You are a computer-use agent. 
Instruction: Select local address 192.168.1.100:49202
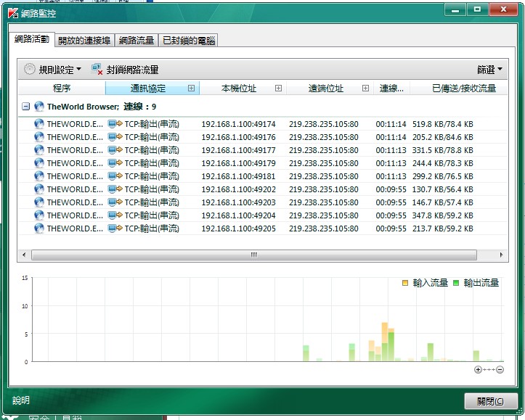pos(238,189)
